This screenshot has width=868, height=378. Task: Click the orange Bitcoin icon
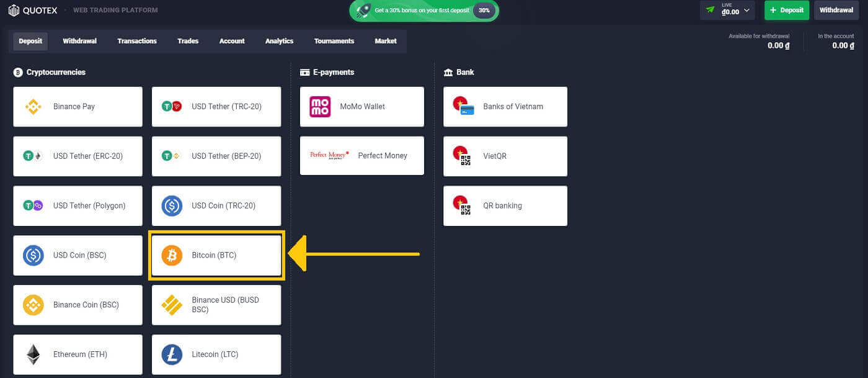tap(172, 255)
